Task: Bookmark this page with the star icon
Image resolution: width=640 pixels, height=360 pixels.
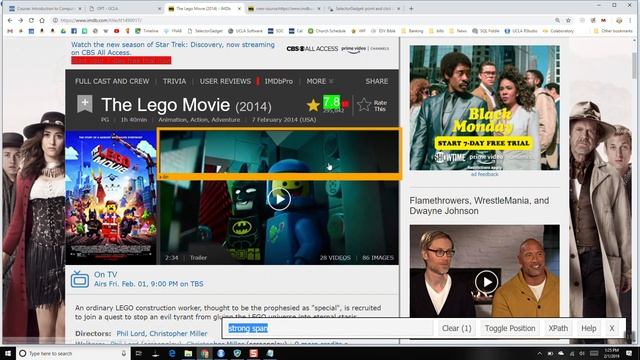Action: 568,20
